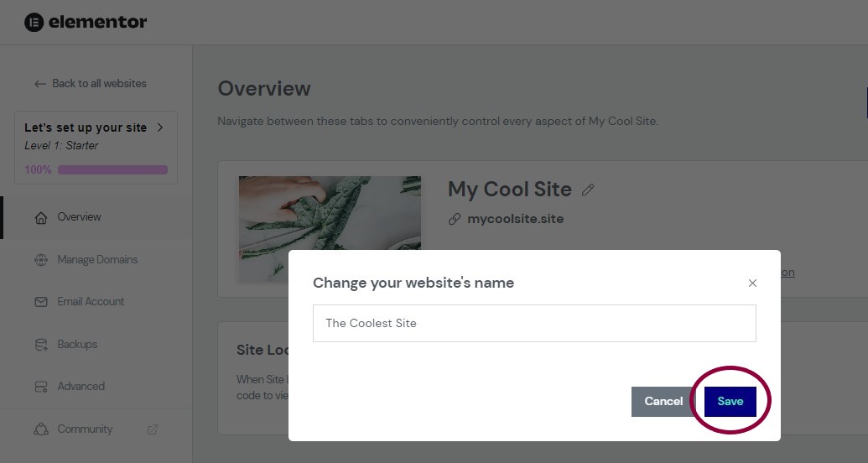Screen dimensions: 868x463
Task: Click the link icon beside mycoolsite.site
Action: pos(455,219)
